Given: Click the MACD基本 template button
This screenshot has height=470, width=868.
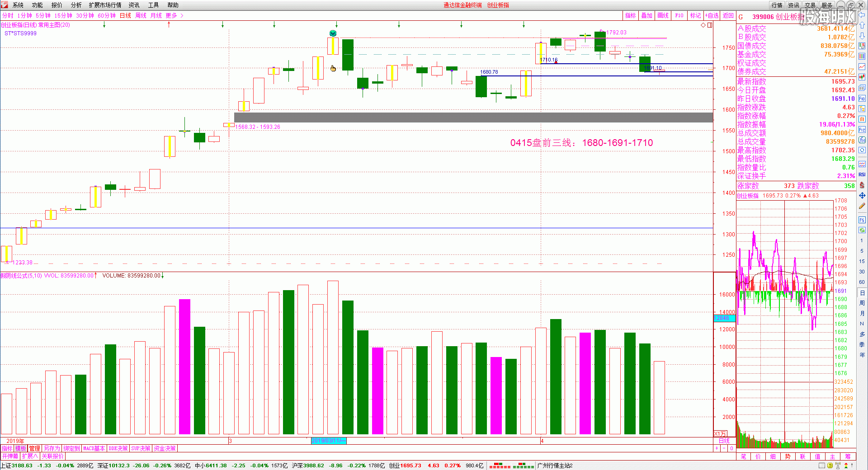Looking at the screenshot, I should [94, 448].
